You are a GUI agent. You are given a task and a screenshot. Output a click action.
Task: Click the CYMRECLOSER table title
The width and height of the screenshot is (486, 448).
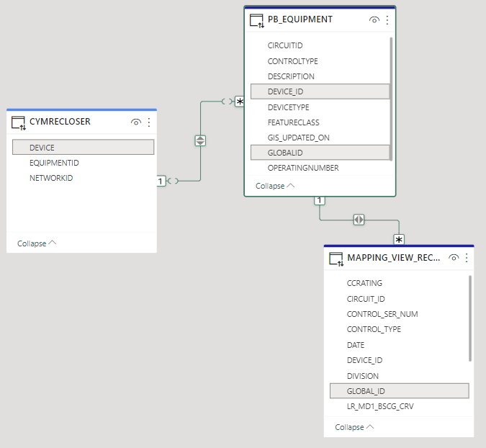click(x=60, y=122)
